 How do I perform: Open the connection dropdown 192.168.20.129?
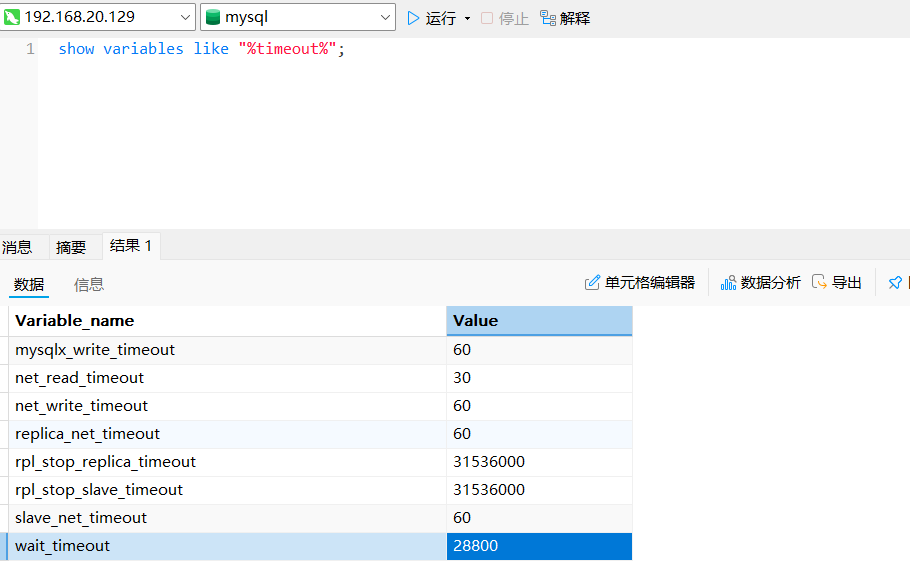coord(98,17)
